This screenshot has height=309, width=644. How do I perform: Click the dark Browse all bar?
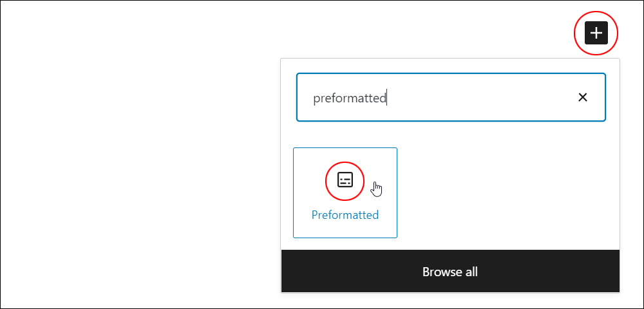[450, 271]
